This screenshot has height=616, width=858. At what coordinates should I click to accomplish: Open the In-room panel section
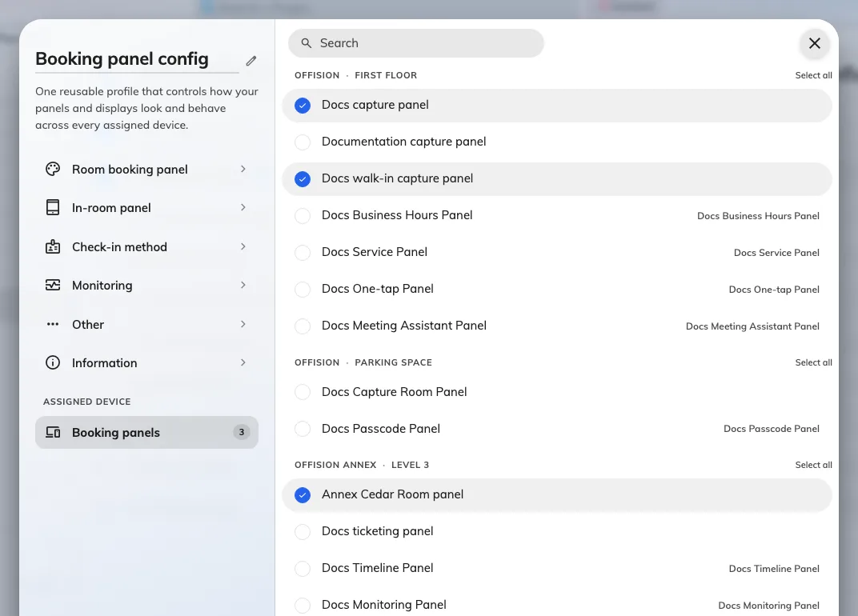[x=146, y=208]
